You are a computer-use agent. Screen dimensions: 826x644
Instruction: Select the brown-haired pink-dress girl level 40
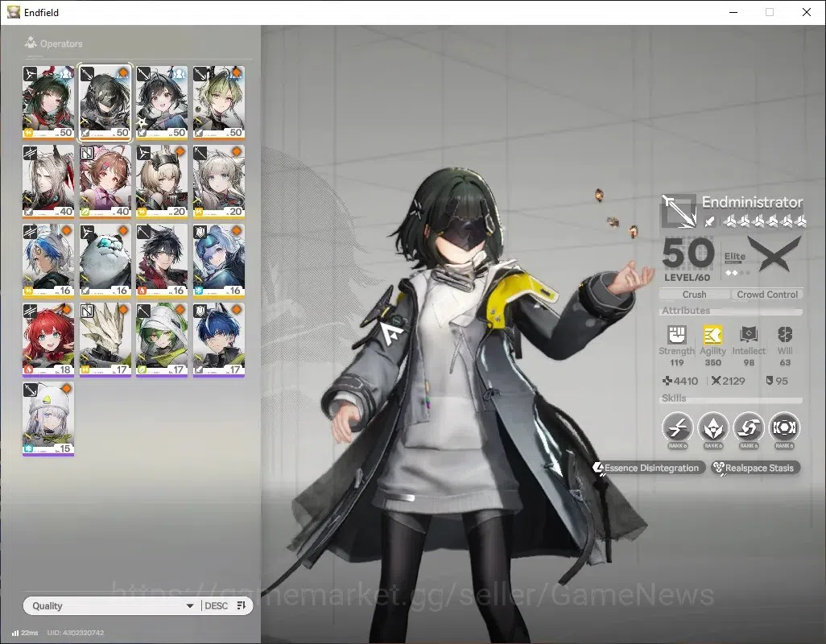click(x=105, y=181)
